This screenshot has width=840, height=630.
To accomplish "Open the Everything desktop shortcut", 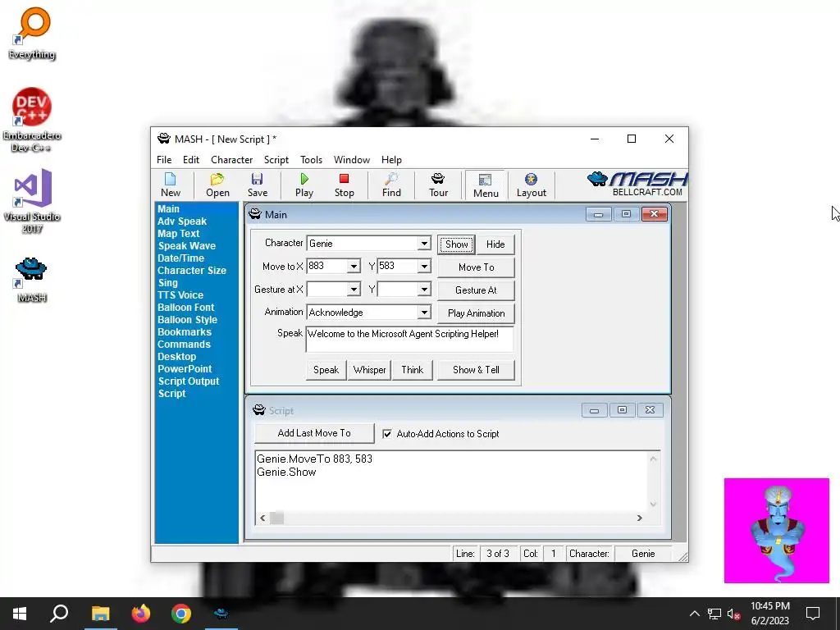I will click(32, 34).
